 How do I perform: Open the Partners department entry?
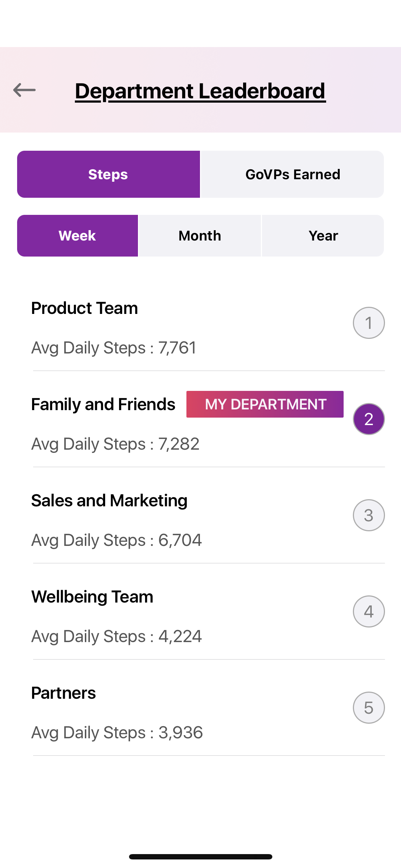click(x=63, y=693)
